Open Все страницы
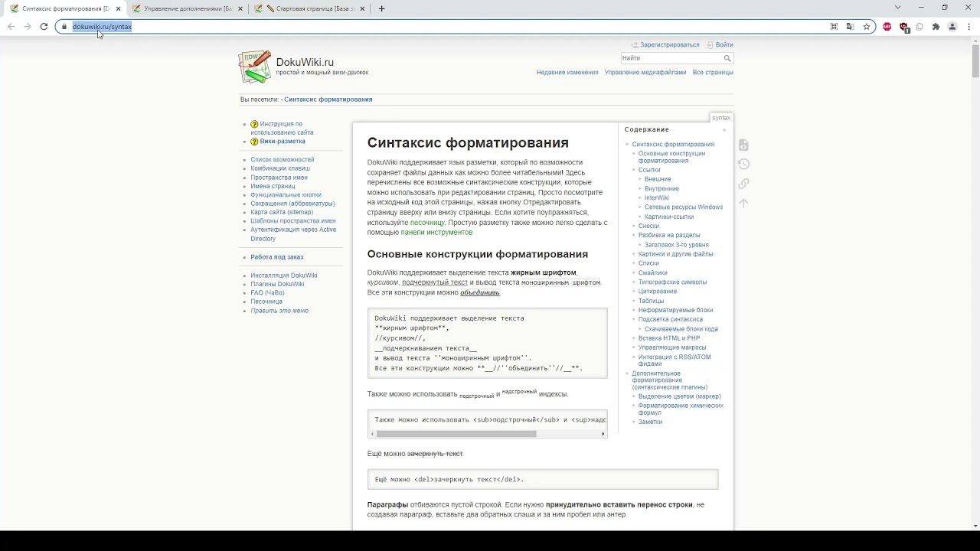 713,73
